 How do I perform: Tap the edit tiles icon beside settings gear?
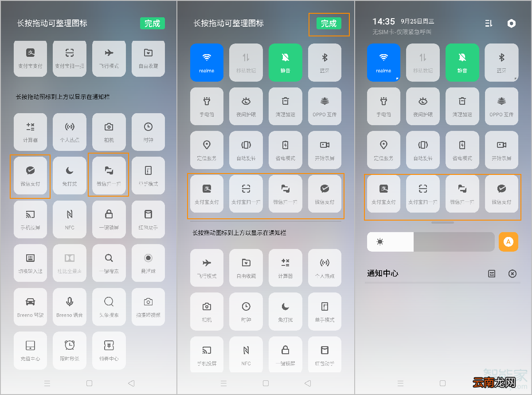point(489,24)
